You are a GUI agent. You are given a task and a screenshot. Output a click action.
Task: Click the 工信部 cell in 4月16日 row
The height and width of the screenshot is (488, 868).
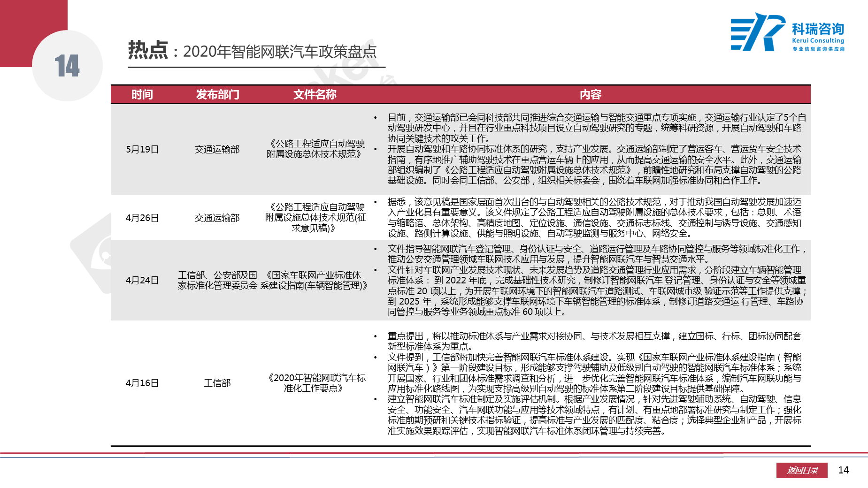coord(217,383)
